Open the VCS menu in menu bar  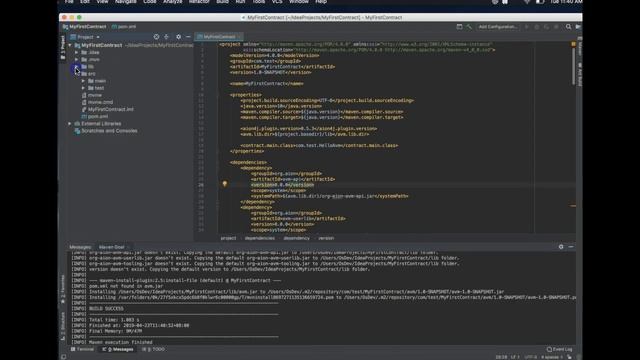click(x=277, y=2)
